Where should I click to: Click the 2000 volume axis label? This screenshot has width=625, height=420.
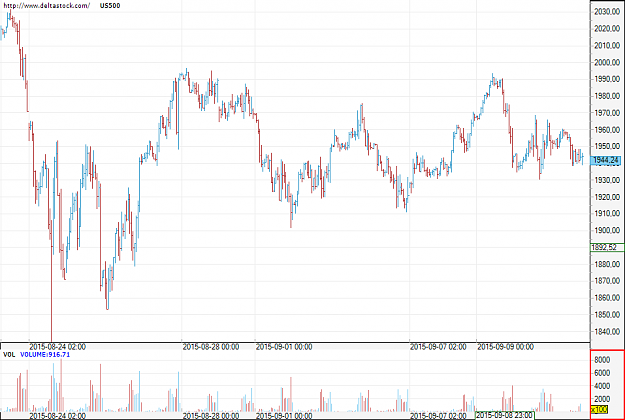pos(602,399)
